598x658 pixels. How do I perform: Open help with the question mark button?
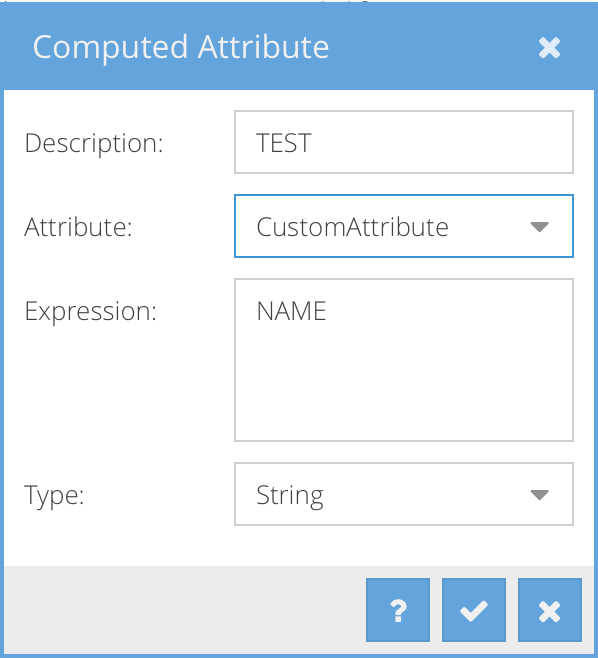[x=398, y=610]
